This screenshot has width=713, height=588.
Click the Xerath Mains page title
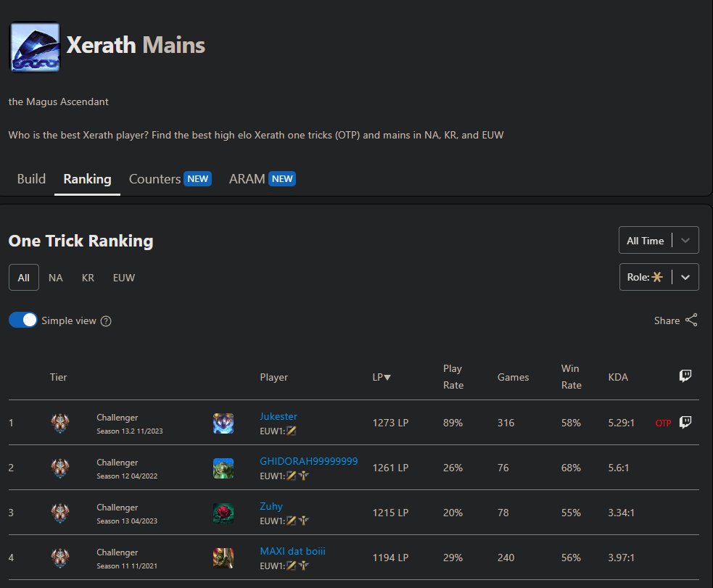pos(136,46)
